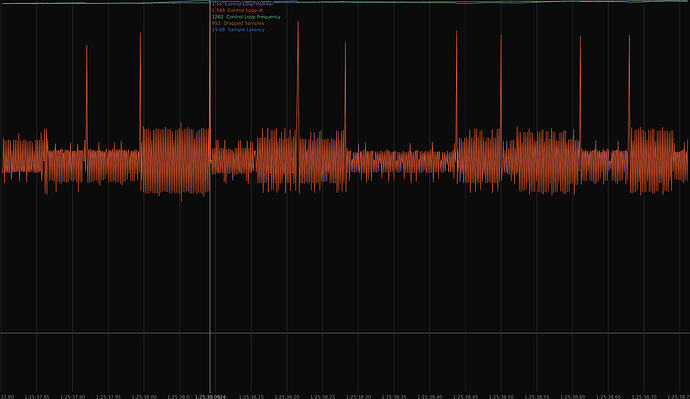690x399 pixels.
Task: Select the Control Loop Interval legend entry
Action: coord(242,4)
